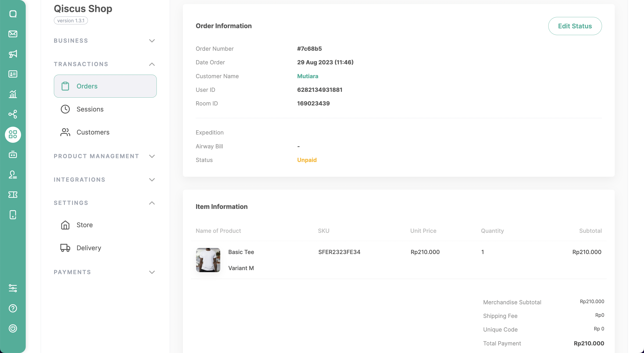Click the integration share-nodes icon

tap(13, 114)
